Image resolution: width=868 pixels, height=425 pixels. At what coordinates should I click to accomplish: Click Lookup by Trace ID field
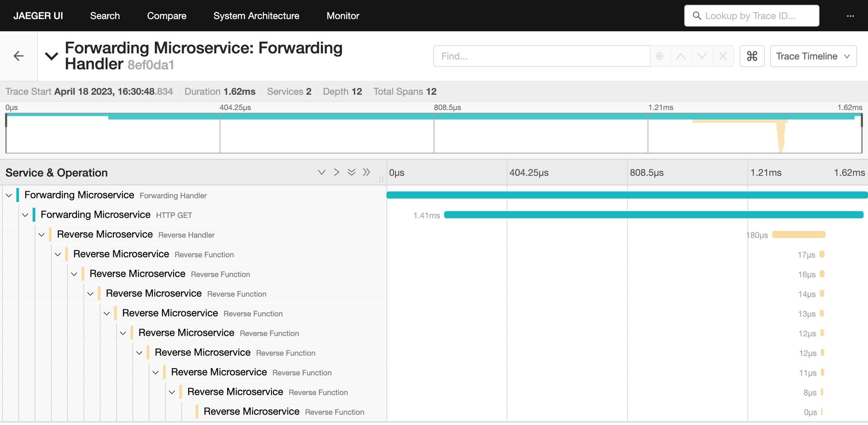click(751, 15)
